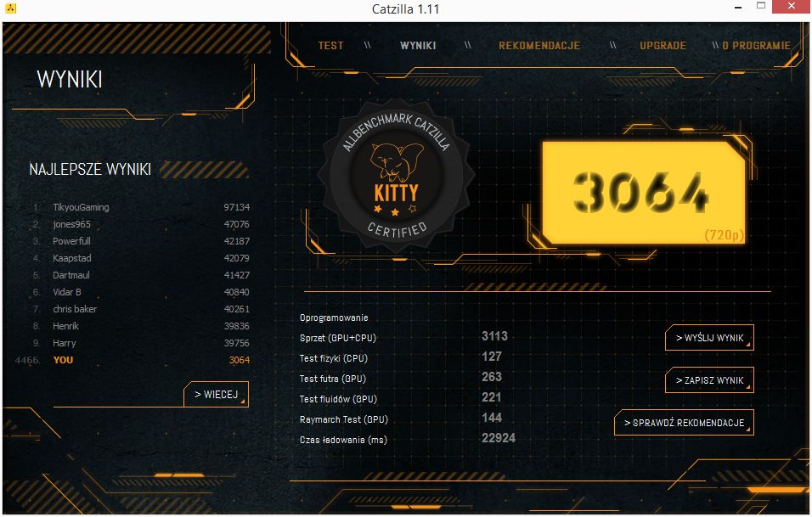Screen dimensions: 812x517
Task: Click Test fluidów (GPU) label
Action: tap(338, 399)
